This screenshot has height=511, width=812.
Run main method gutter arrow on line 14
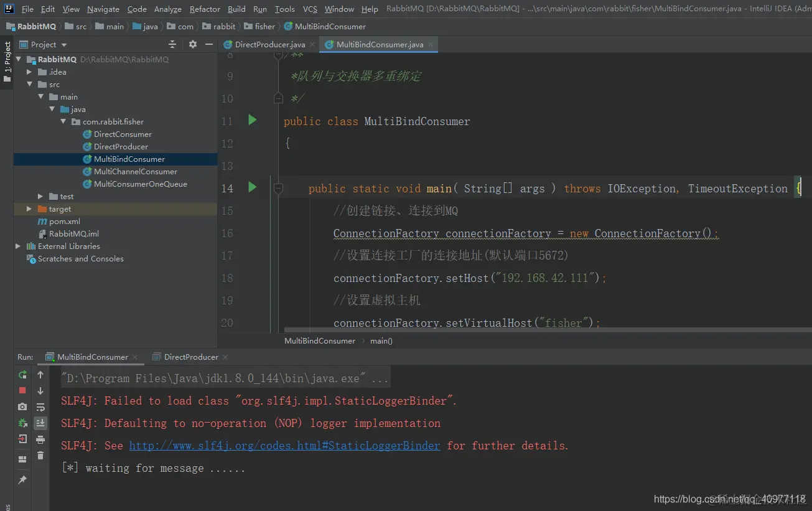252,187
